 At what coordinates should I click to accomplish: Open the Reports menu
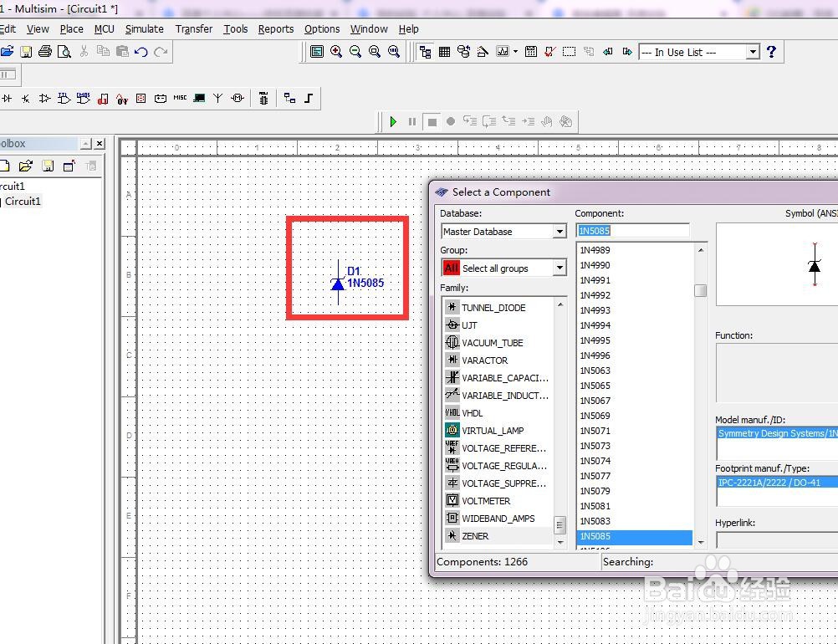tap(276, 29)
